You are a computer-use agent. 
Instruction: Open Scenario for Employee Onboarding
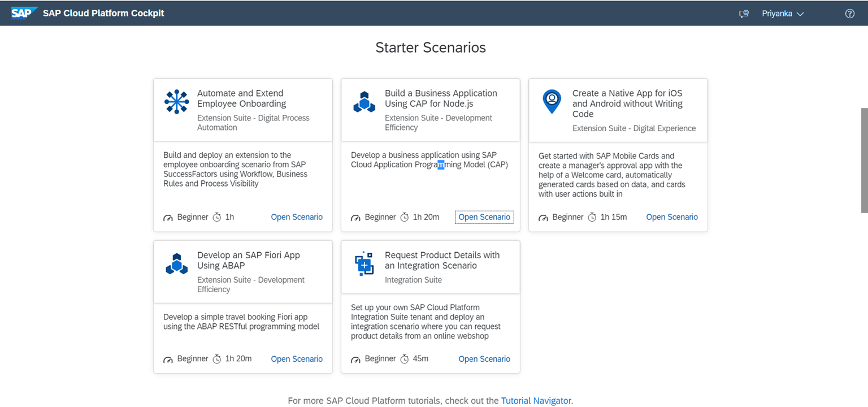297,217
